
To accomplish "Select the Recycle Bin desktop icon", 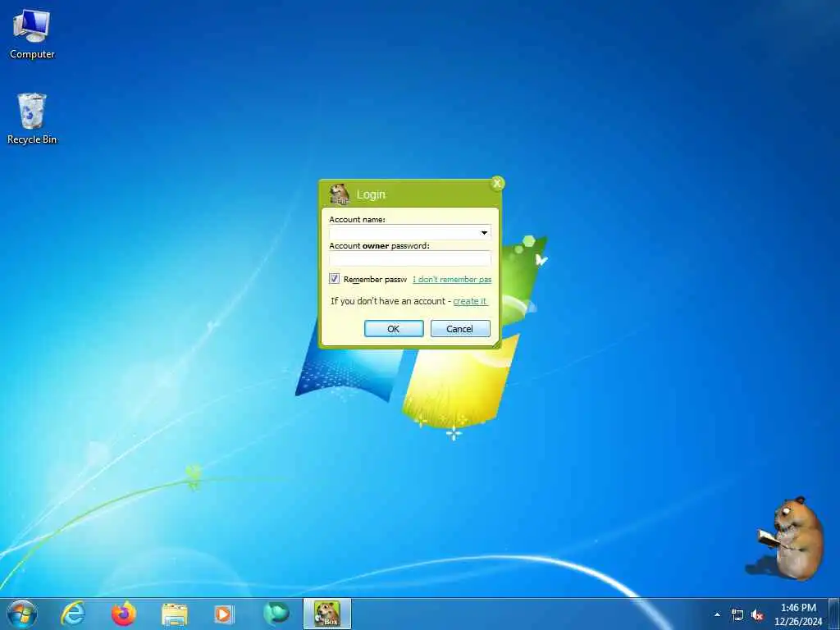I will pos(32,118).
